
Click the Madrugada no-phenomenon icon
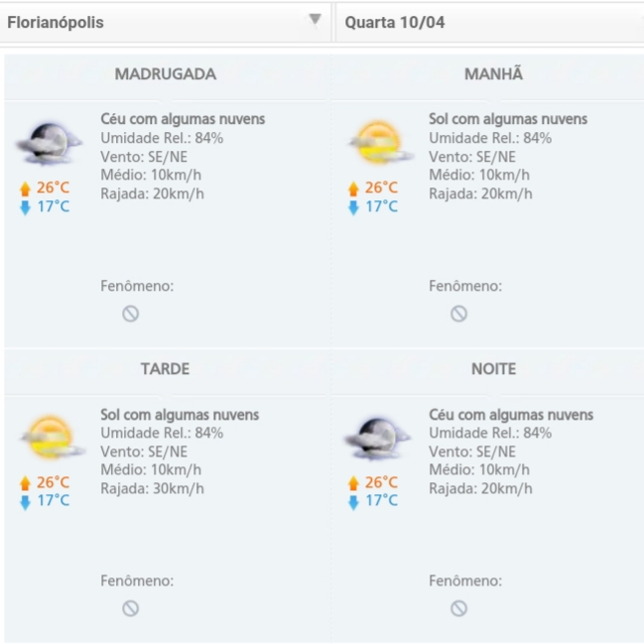click(x=130, y=314)
